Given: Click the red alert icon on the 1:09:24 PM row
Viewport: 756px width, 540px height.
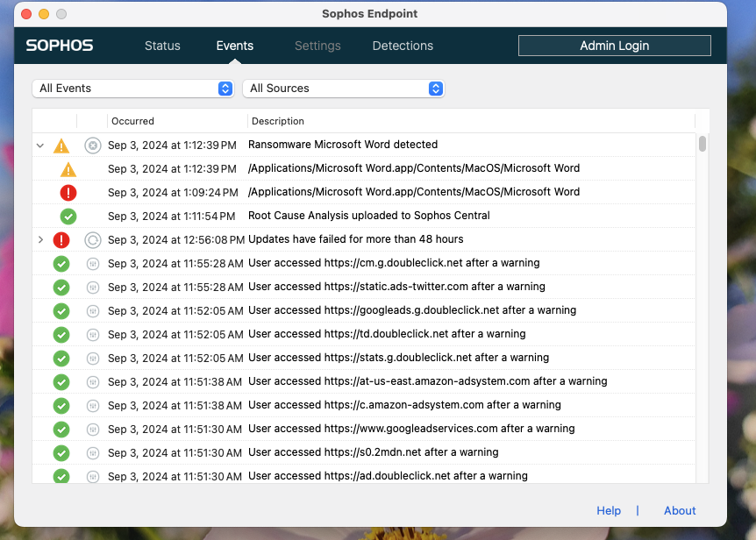Looking at the screenshot, I should coord(68,193).
